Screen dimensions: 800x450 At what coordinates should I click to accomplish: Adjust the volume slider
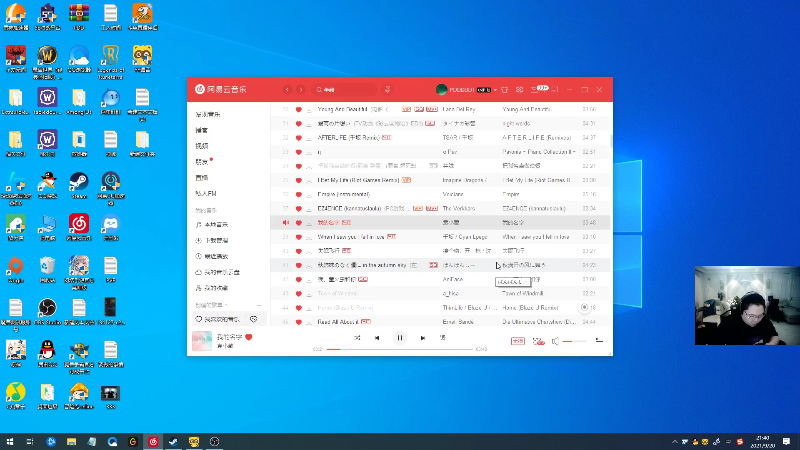[x=574, y=341]
